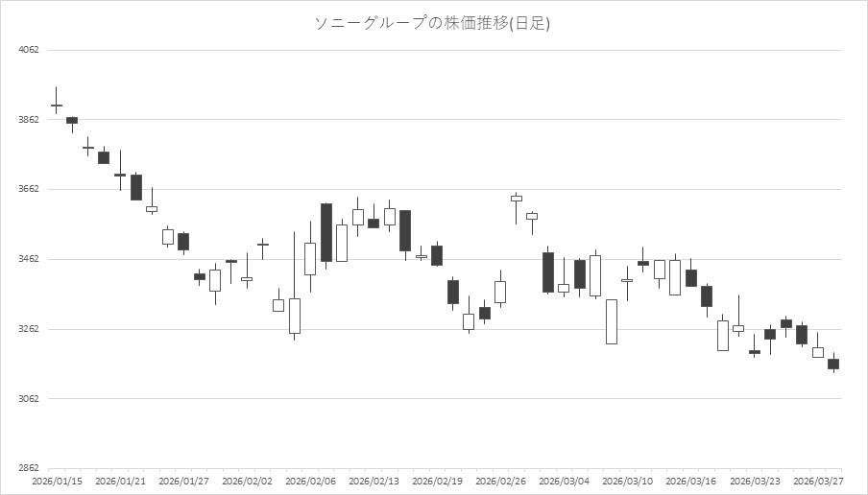Select the 2026/03/10 date axis label
This screenshot has width=868, height=495.
coord(628,482)
